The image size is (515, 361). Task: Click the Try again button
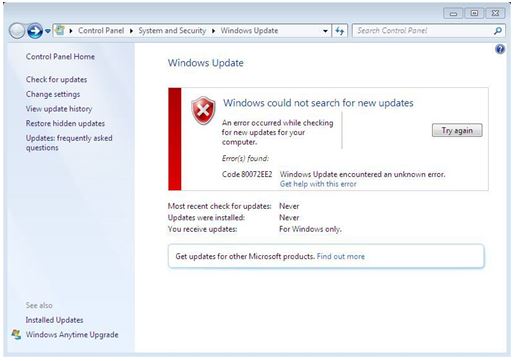pos(457,130)
